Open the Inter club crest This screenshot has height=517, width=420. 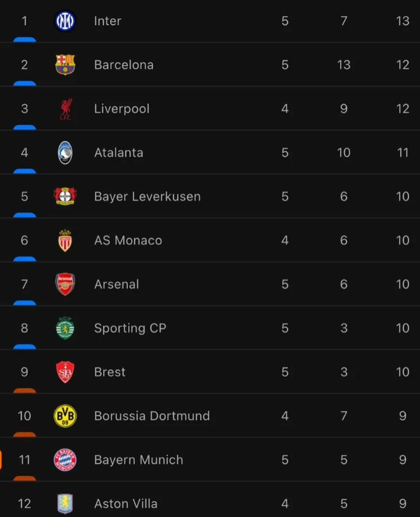pos(65,21)
